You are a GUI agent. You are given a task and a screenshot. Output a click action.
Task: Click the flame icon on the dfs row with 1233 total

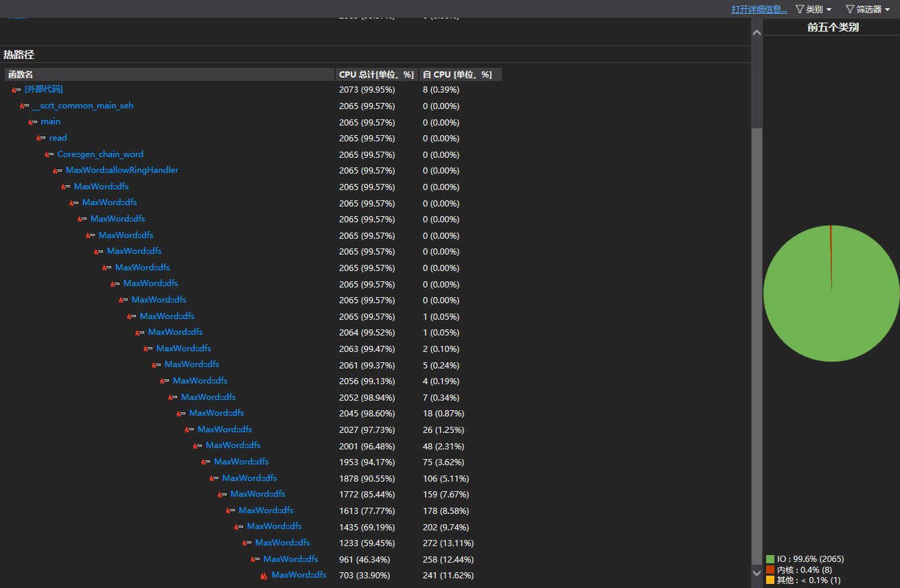pyautogui.click(x=247, y=543)
